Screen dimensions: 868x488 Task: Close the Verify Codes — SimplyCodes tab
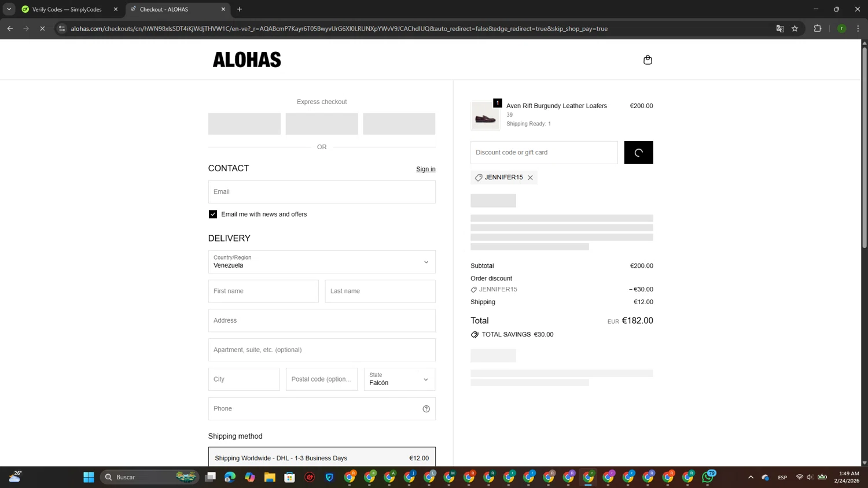pos(116,9)
